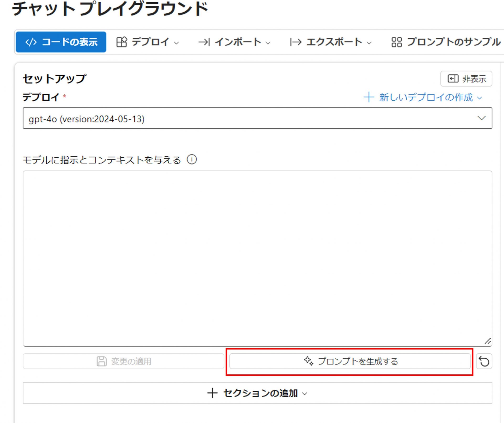The height and width of the screenshot is (423, 504).
Task: Expand the 新しいデプロイの作成 chevron
Action: coord(480,98)
